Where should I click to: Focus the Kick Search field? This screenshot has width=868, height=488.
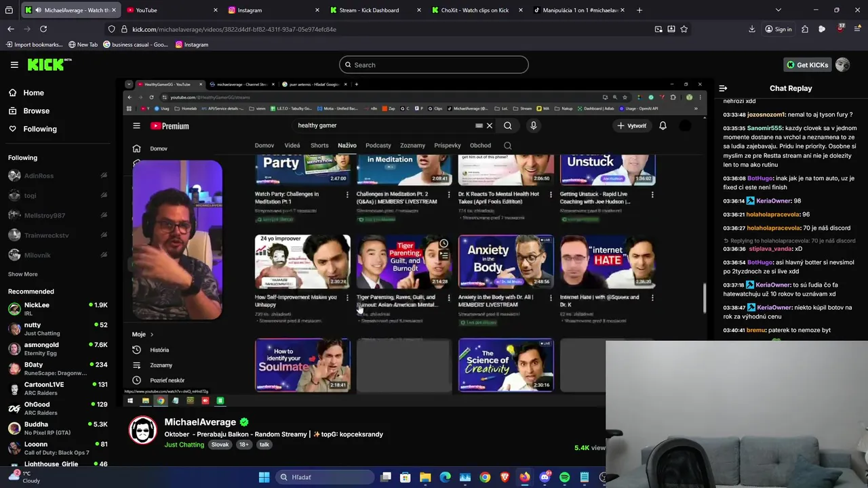[434, 65]
